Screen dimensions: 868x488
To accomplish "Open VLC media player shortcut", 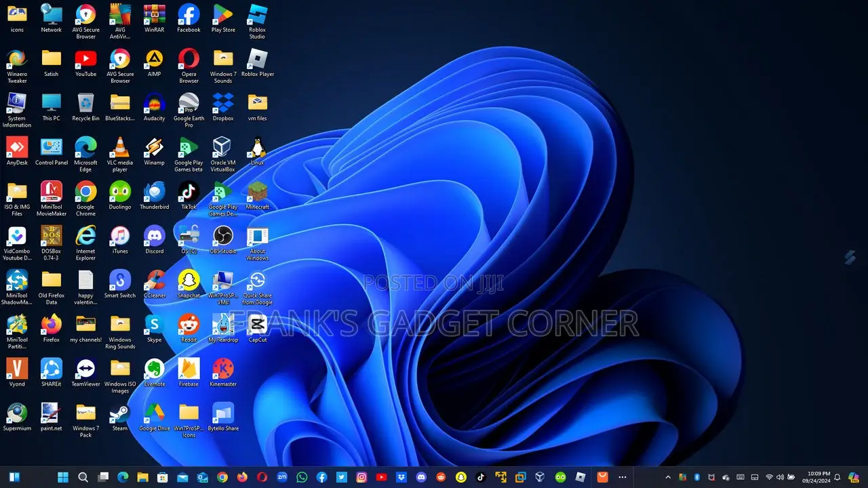I will pyautogui.click(x=120, y=155).
